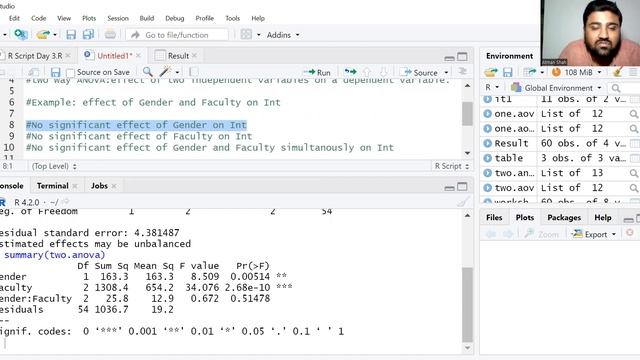
Task: Show document outline icon
Action: click(462, 72)
